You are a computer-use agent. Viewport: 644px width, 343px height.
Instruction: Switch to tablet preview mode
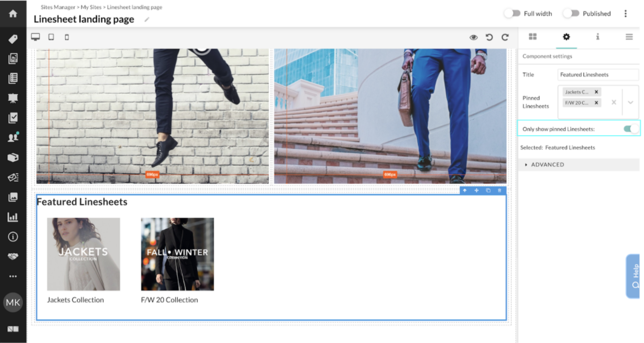click(51, 37)
